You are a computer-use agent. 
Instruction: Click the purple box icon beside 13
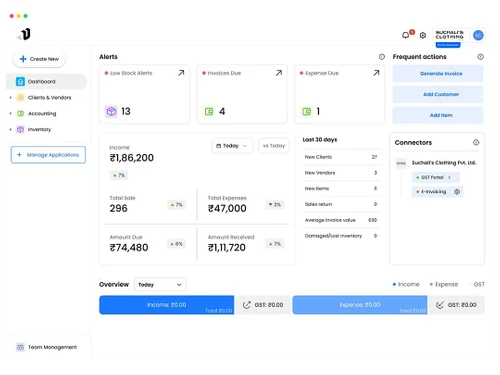[x=111, y=111]
